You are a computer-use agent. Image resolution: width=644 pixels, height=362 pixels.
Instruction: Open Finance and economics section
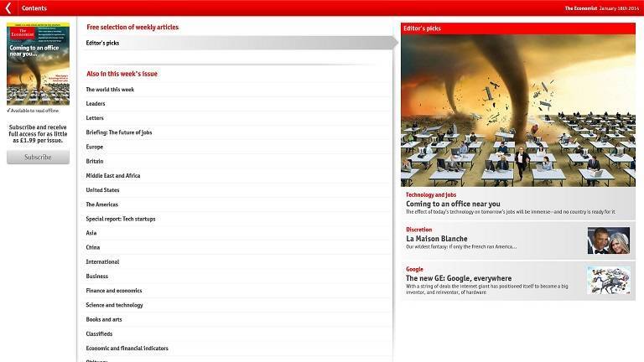[237, 291]
